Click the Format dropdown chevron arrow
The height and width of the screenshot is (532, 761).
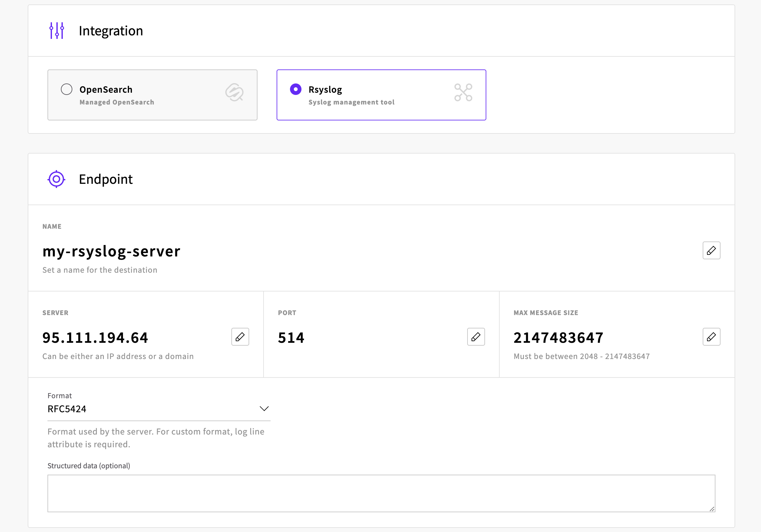click(264, 409)
